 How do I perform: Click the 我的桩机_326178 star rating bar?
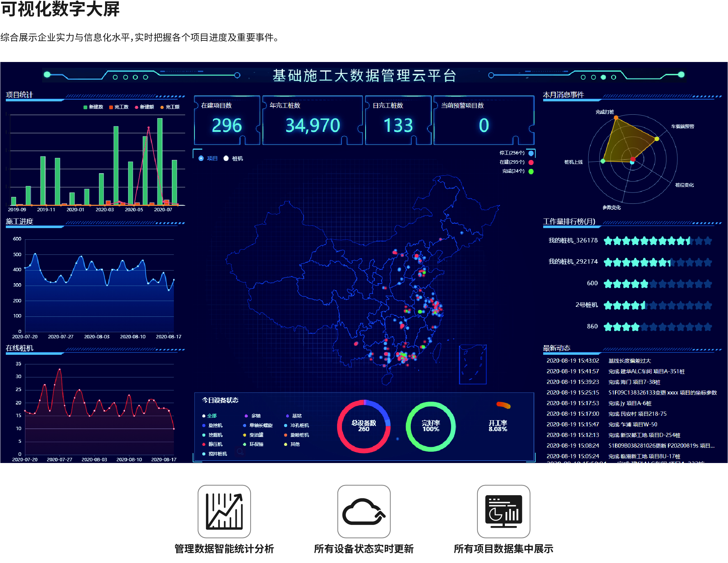657,241
